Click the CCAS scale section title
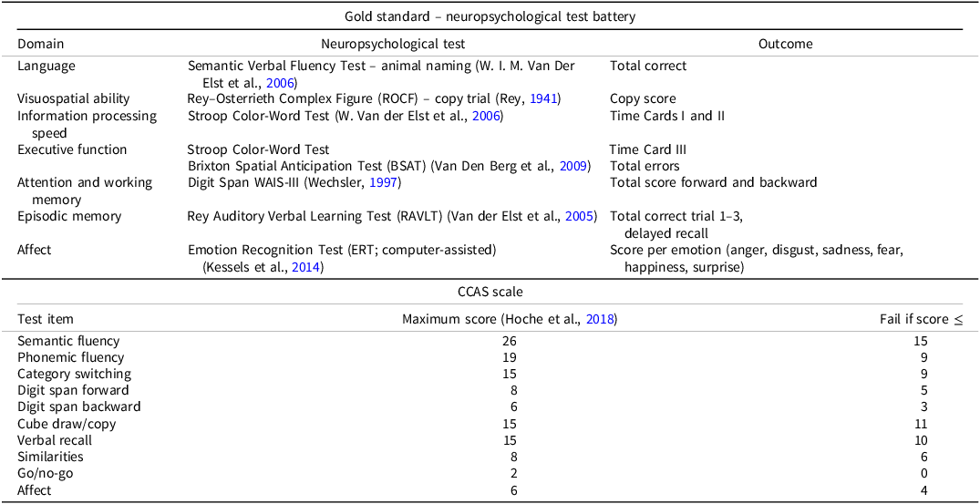Screen dimensions: 980x504 [490, 293]
